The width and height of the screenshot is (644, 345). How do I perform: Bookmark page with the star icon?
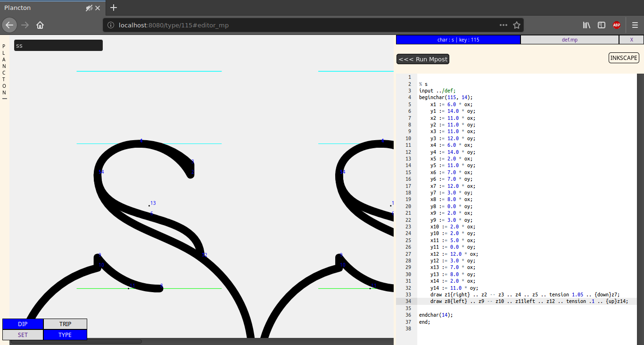pyautogui.click(x=517, y=25)
